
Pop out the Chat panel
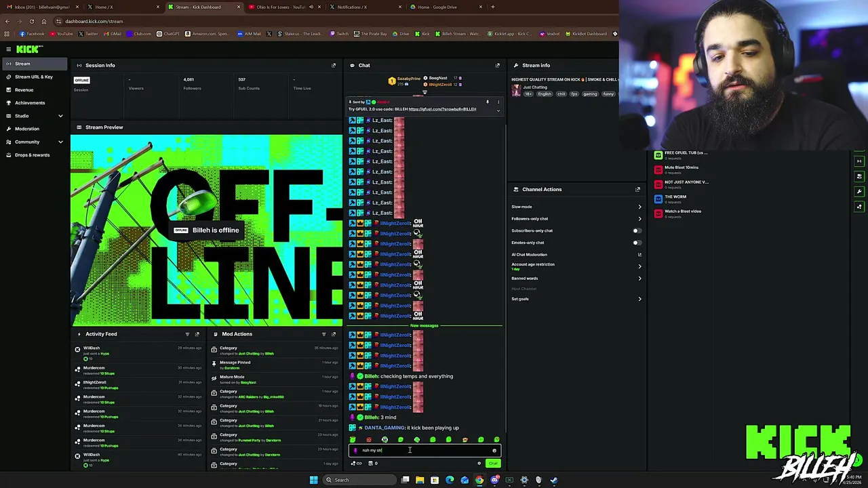tap(498, 65)
